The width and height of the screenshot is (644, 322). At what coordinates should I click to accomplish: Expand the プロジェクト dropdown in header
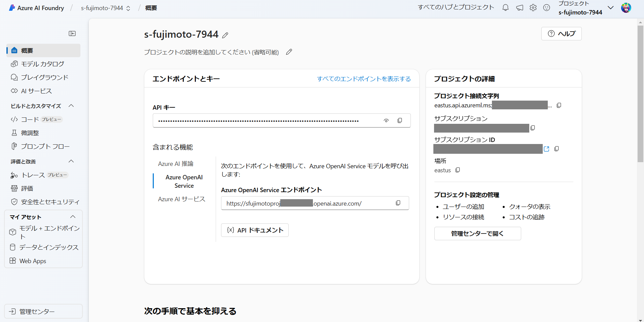coord(610,8)
